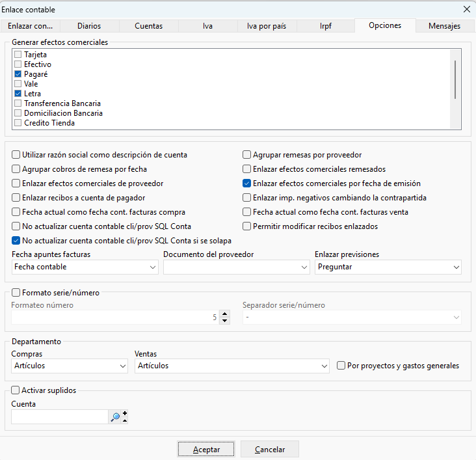The height and width of the screenshot is (460, 476).
Task: Increase Formateo número with up arrow
Action: coord(224,314)
